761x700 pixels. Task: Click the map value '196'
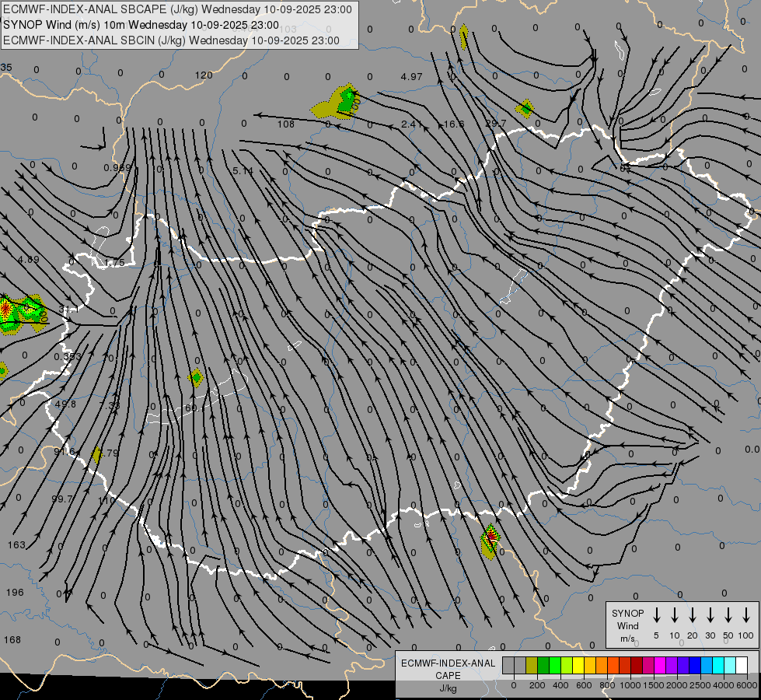coord(15,592)
